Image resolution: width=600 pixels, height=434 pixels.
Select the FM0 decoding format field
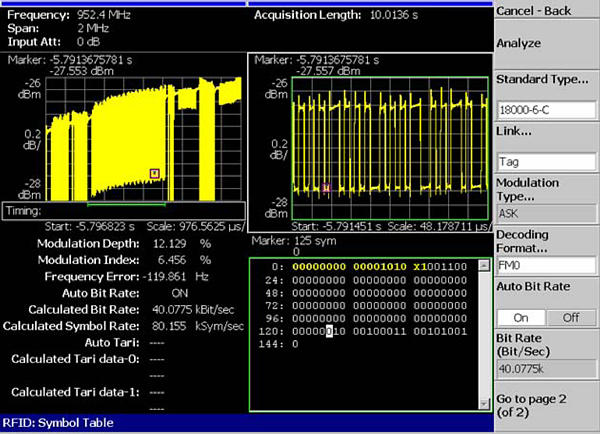tap(545, 266)
